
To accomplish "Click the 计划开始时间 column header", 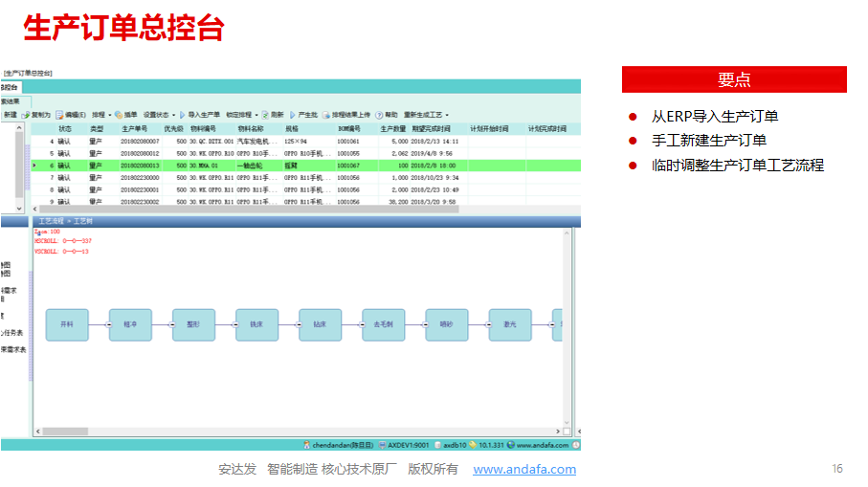I will (x=489, y=129).
